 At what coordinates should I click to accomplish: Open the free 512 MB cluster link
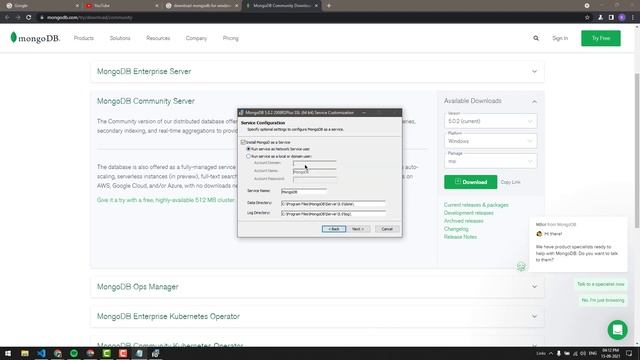pos(166,200)
